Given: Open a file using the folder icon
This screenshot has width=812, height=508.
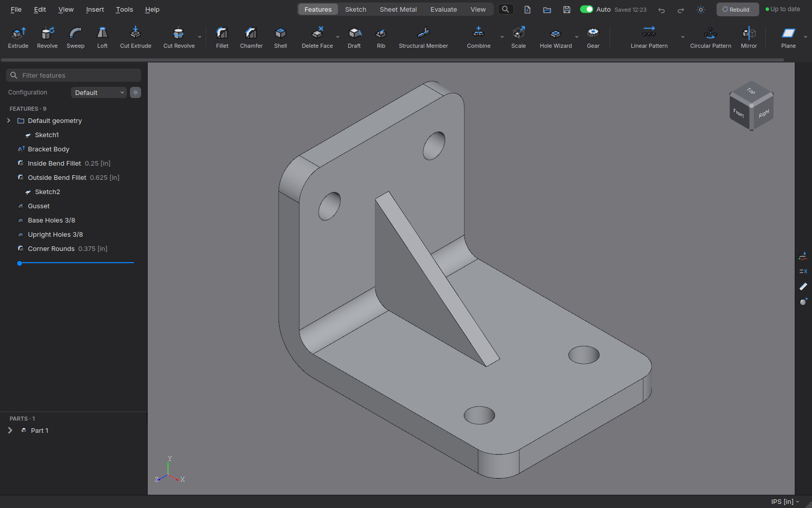Looking at the screenshot, I should click(x=547, y=10).
